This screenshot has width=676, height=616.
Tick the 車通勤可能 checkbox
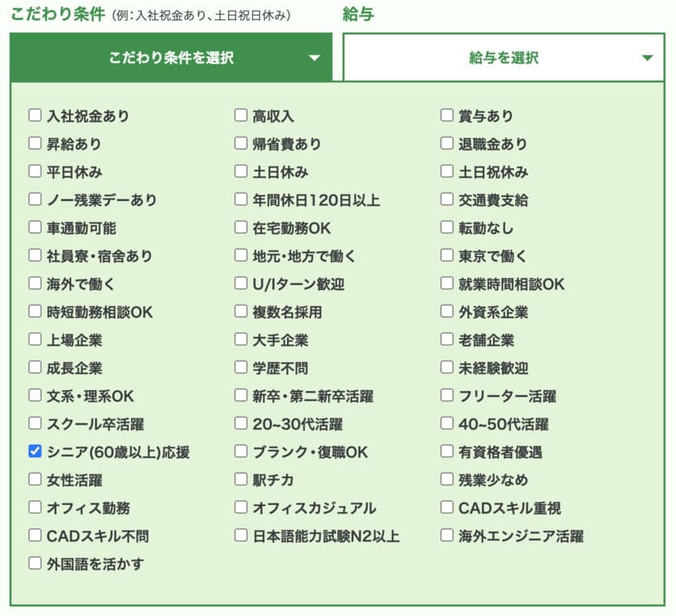click(35, 227)
